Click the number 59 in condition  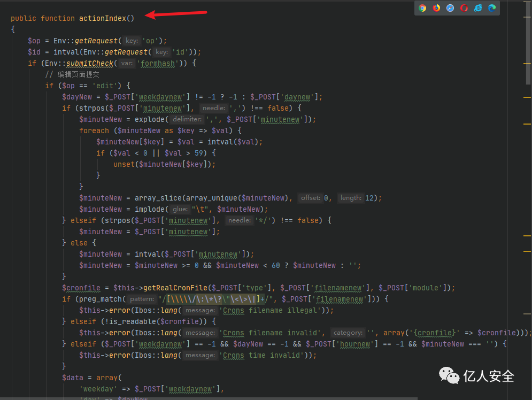click(x=198, y=153)
